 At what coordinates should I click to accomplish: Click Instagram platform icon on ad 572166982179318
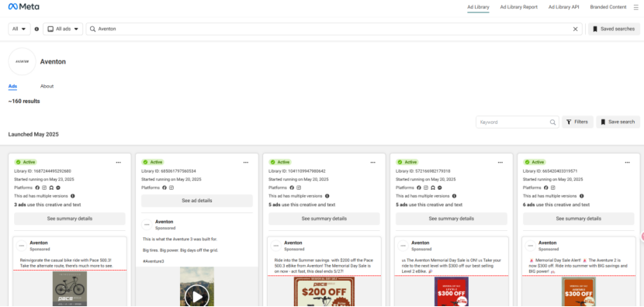click(x=426, y=188)
